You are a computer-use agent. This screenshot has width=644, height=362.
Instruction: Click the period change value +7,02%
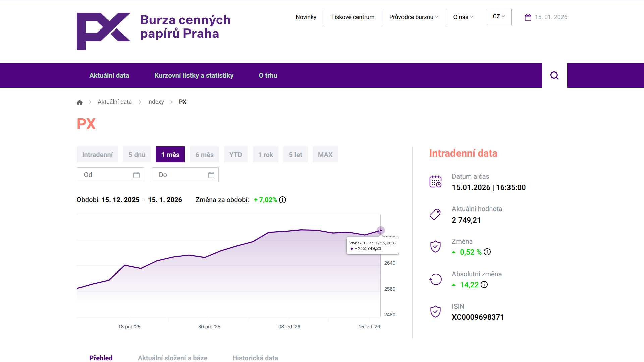click(265, 200)
